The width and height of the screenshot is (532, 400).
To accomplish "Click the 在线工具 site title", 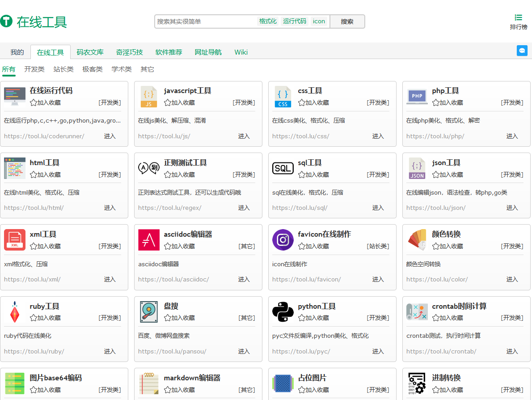I will point(42,22).
